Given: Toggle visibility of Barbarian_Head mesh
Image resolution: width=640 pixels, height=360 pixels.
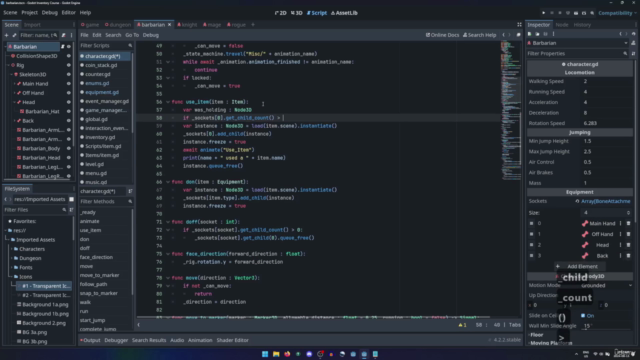Looking at the screenshot, I should pos(69,158).
